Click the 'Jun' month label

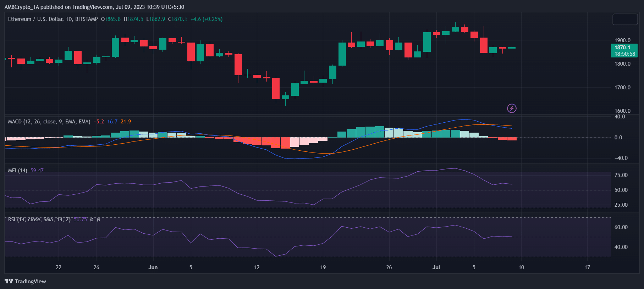[x=153, y=267]
